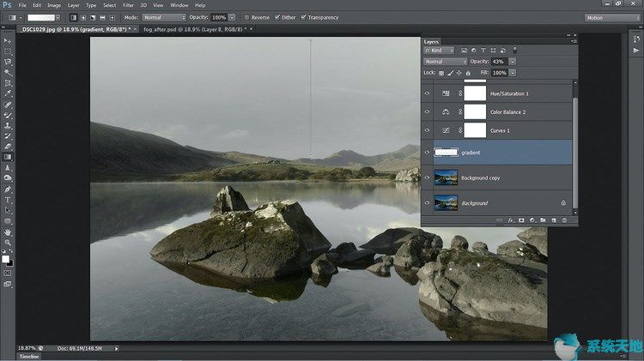Click Add layer mask icon
Screen dimensions: 644x361
[x=521, y=220]
